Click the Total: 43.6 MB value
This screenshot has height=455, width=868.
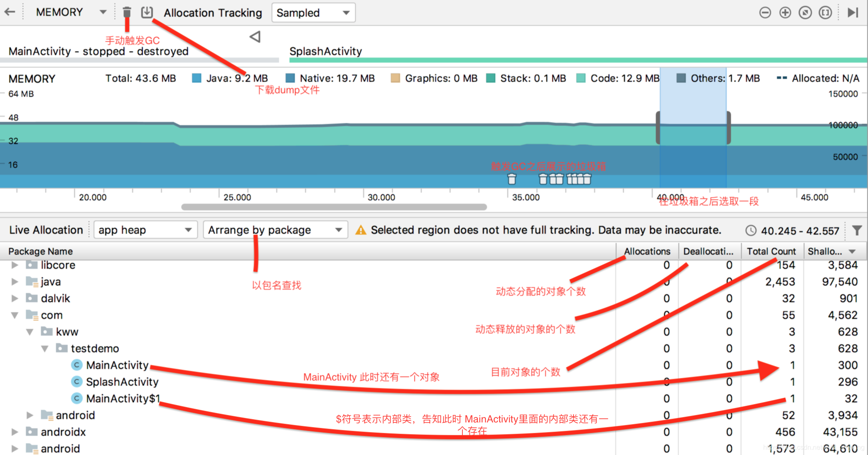(141, 78)
